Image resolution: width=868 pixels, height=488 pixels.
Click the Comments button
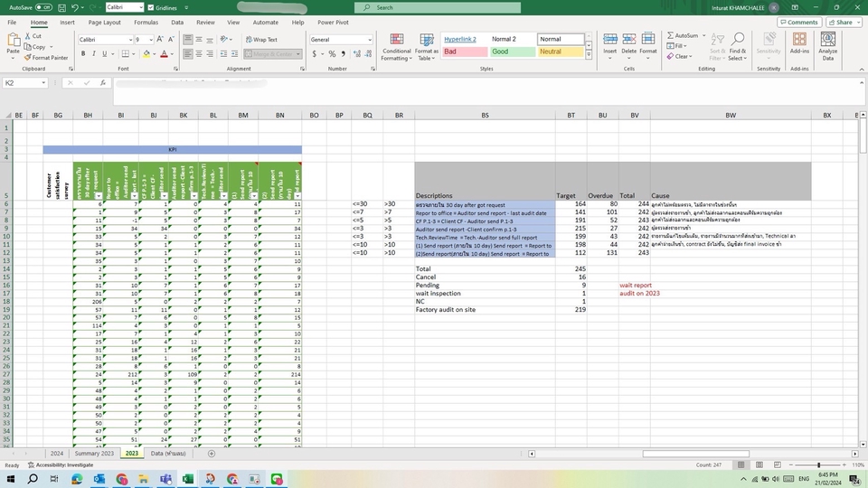point(798,22)
